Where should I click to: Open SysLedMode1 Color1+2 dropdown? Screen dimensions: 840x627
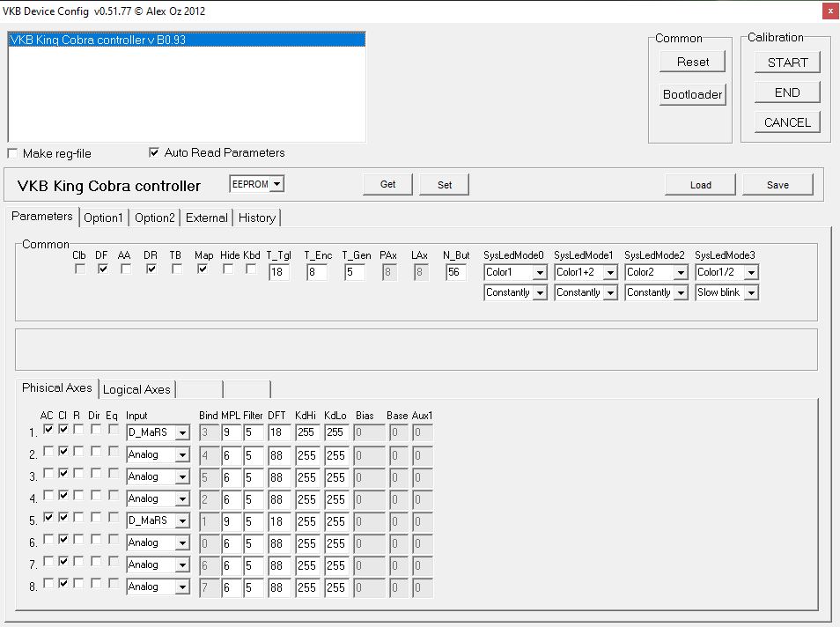(x=610, y=272)
